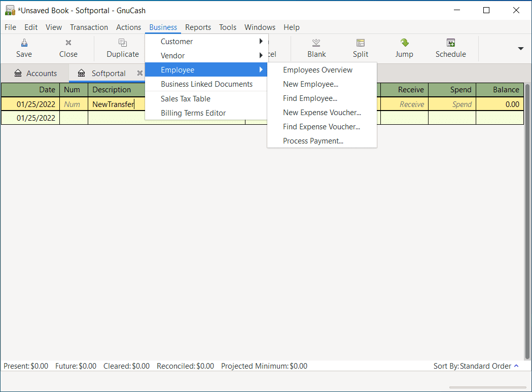The width and height of the screenshot is (532, 392).
Task: Toggle the Sort By Standard Order arrow
Action: [516, 366]
